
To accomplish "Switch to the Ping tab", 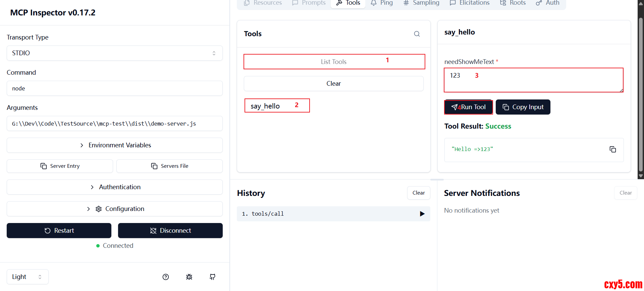I will pos(382,3).
